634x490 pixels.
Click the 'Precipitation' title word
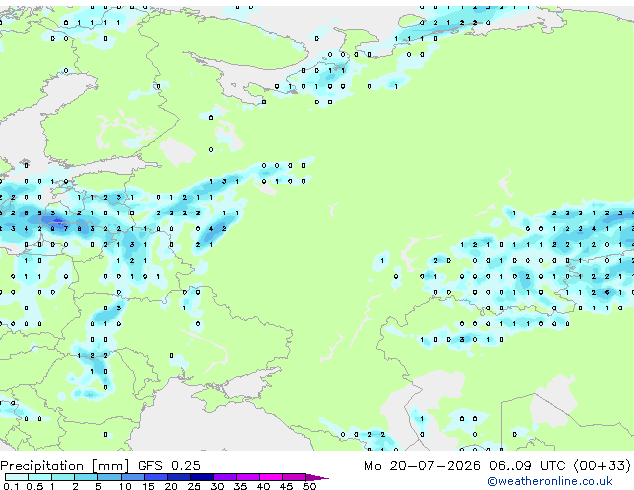(x=42, y=466)
